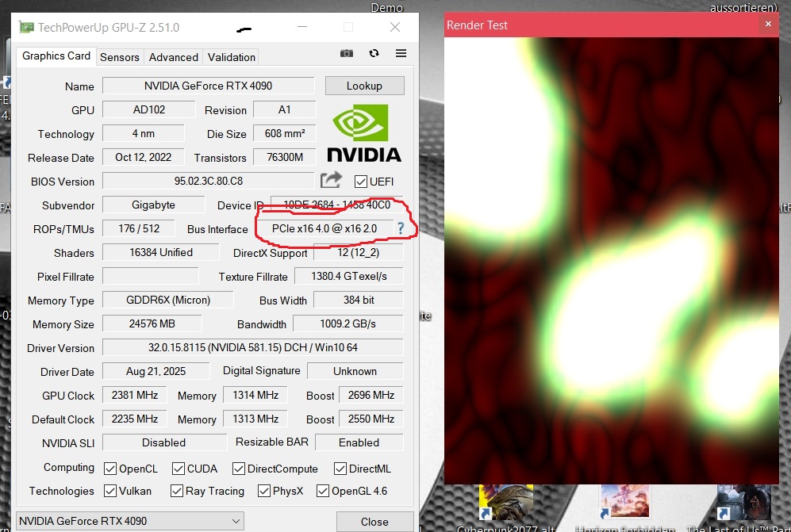Click the DirectX Support value 12 (12_2)
Viewport: 791px width, 532px height.
(x=358, y=252)
